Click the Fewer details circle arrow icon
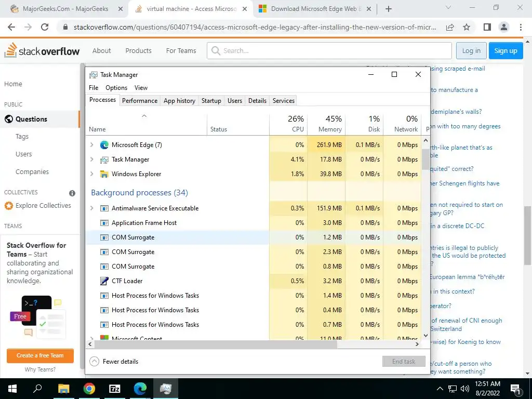This screenshot has width=532, height=399. (94, 362)
